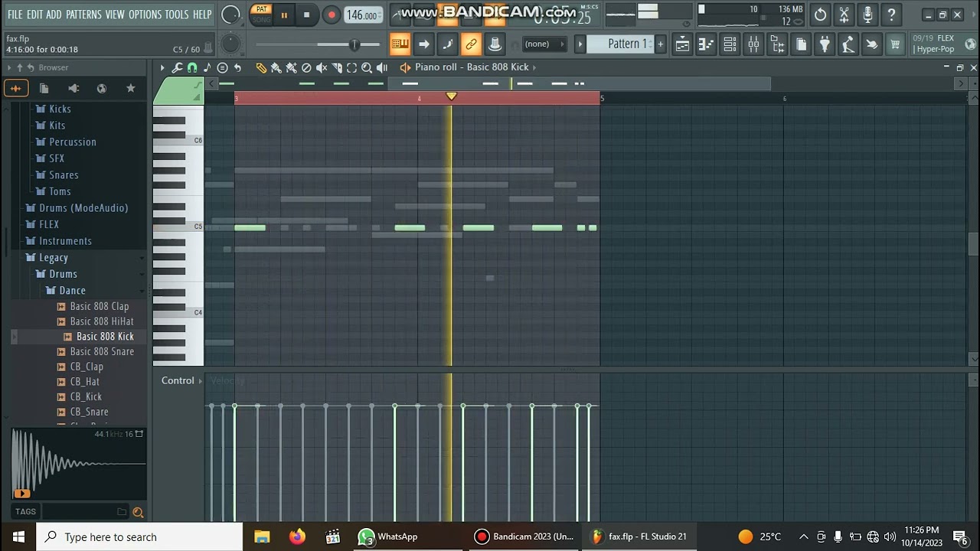
Task: Select the Mute tool in piano roll
Action: click(x=322, y=67)
